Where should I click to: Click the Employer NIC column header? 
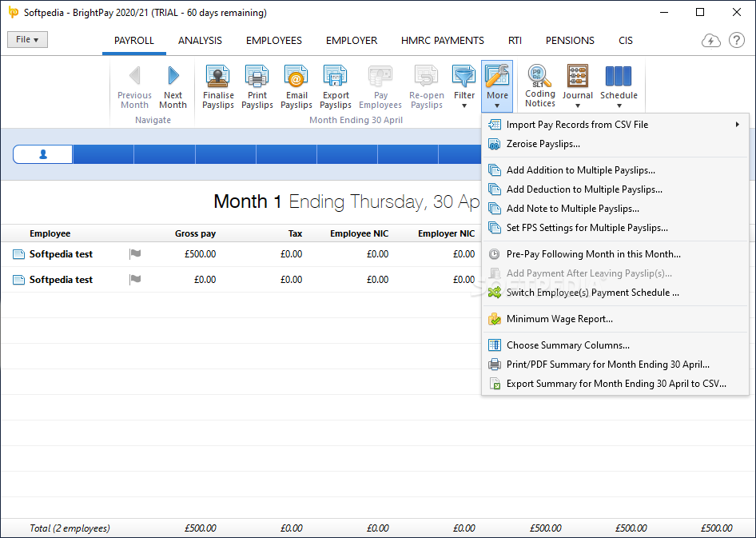tap(447, 233)
